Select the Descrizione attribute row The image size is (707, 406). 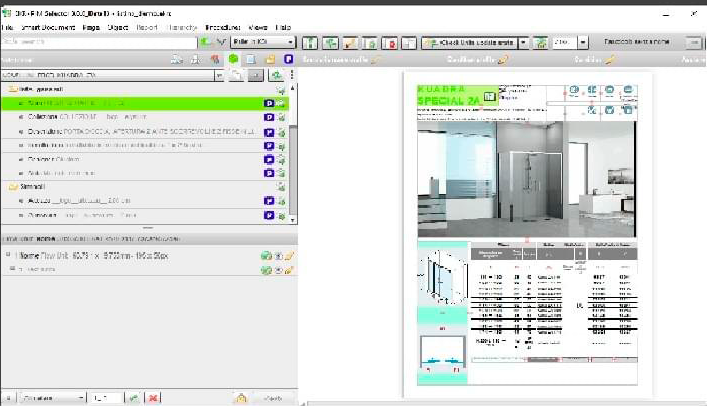coord(145,132)
